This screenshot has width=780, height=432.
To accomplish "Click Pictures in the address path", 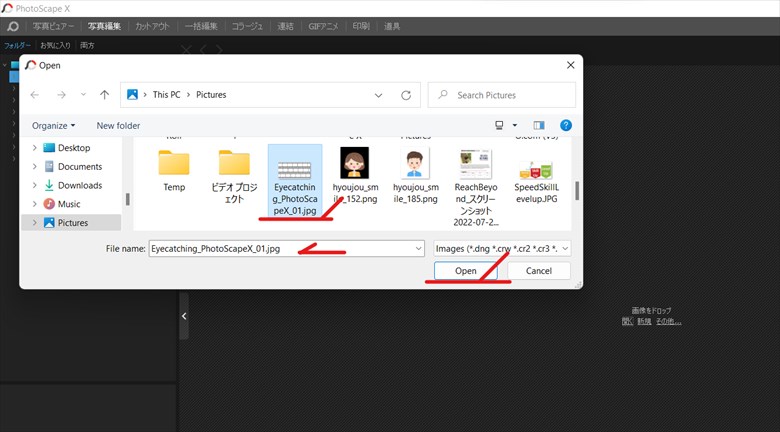I will click(211, 95).
